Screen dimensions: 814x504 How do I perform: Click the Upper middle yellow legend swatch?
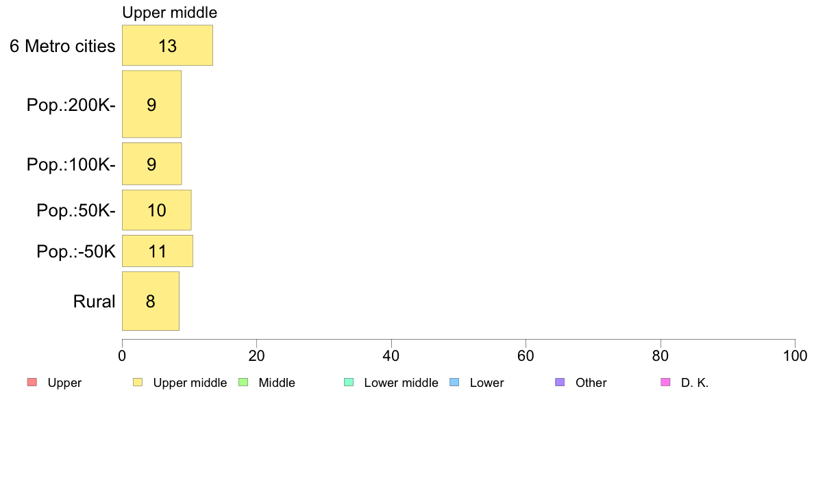pos(138,383)
